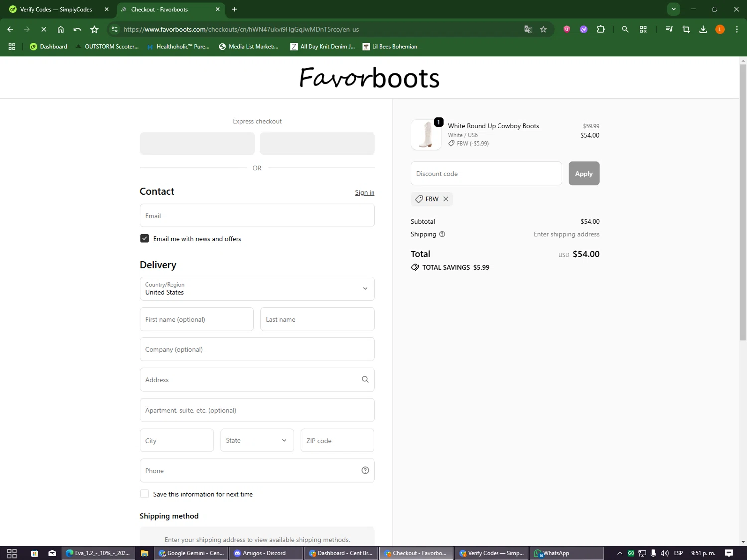Image resolution: width=747 pixels, height=560 pixels.
Task: Open the orange profile avatar
Action: click(720, 29)
